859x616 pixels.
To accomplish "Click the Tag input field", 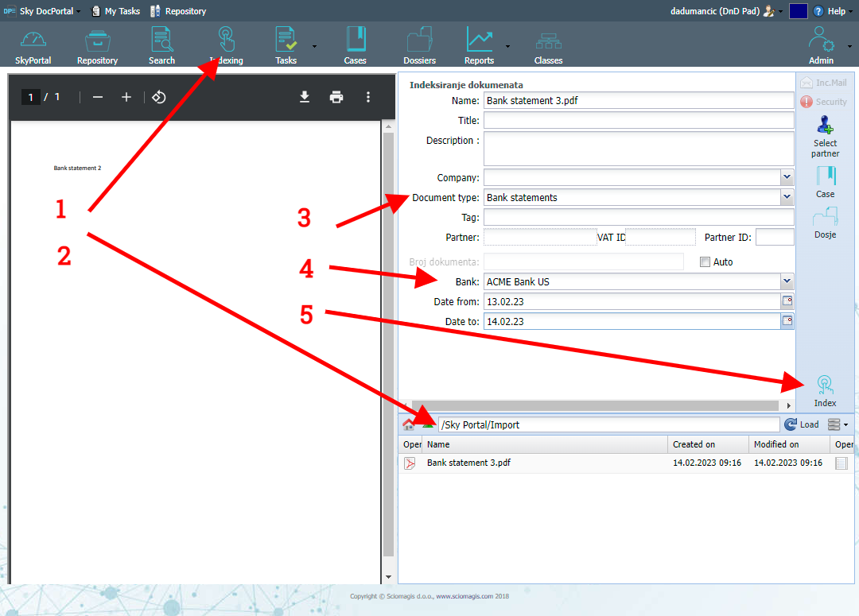I will (639, 217).
